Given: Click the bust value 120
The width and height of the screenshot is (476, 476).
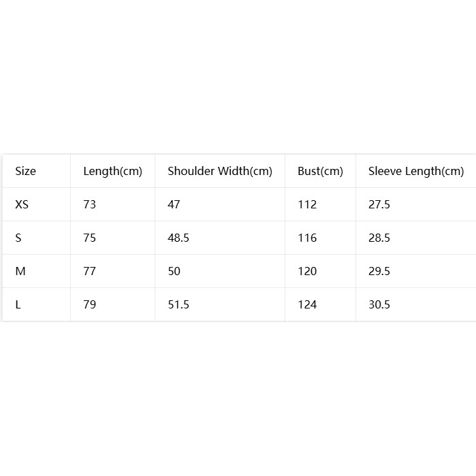Looking at the screenshot, I should click(x=307, y=271).
